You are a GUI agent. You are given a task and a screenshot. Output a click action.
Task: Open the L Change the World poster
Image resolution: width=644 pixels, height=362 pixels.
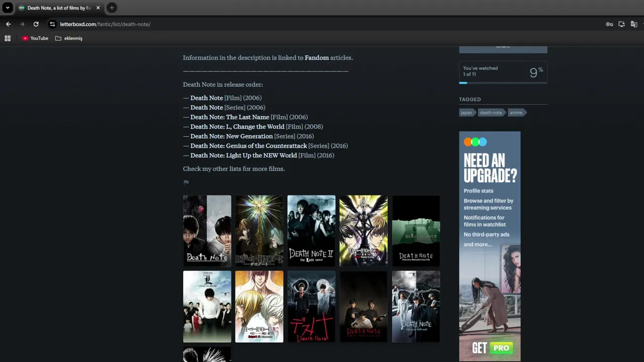click(207, 307)
